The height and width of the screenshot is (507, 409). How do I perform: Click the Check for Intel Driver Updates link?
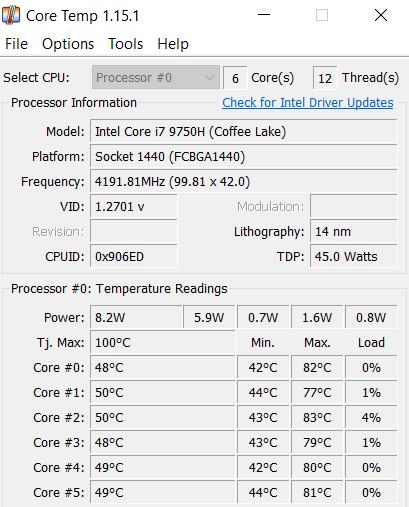[x=308, y=103]
